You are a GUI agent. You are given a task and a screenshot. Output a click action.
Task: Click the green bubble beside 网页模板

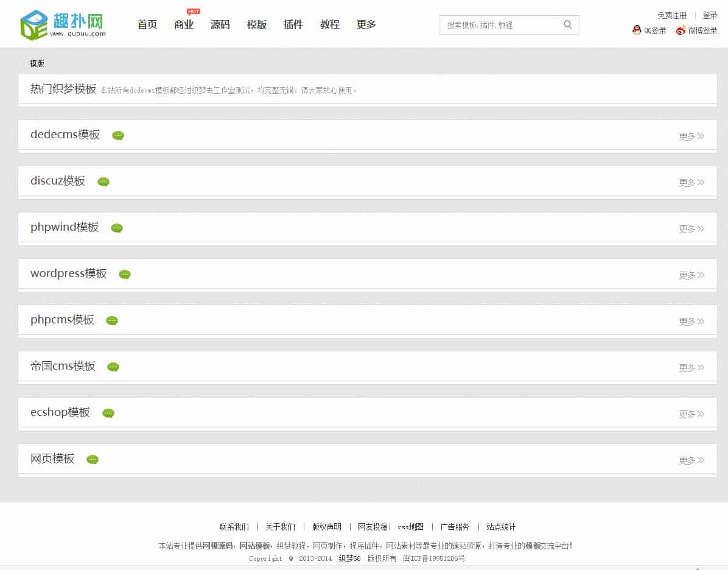click(93, 459)
